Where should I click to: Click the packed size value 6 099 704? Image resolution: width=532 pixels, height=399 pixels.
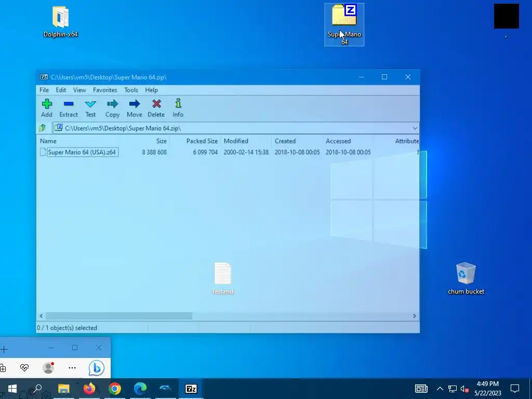[205, 152]
